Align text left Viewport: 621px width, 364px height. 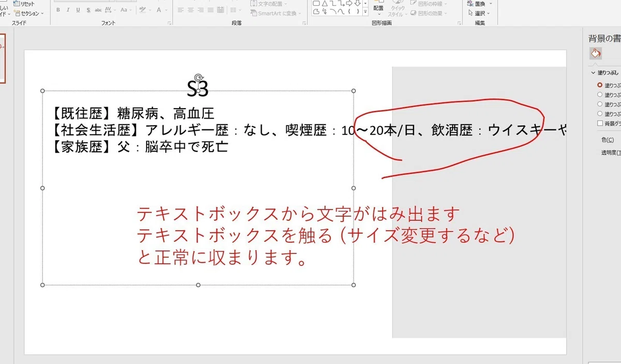tap(181, 10)
